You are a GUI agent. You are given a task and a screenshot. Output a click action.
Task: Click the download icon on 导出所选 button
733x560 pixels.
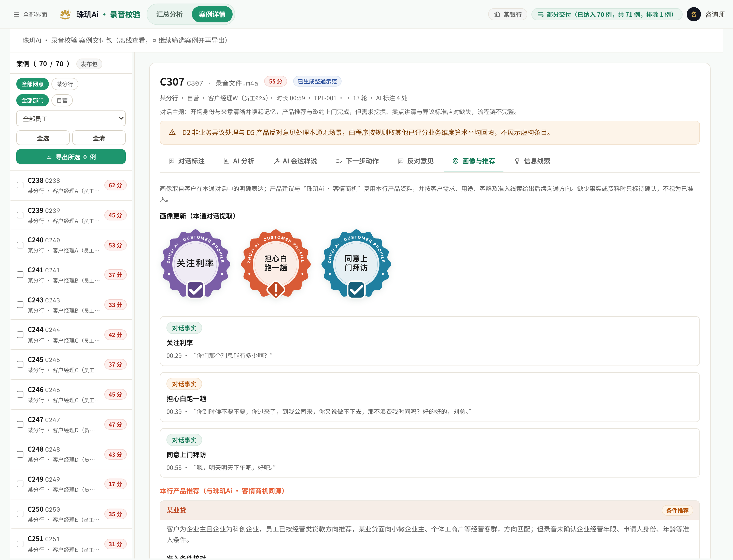pos(49,157)
